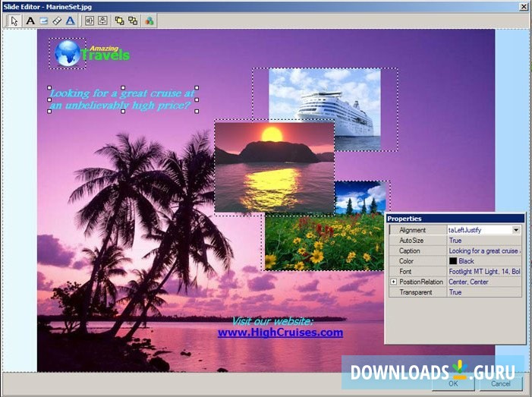Select the Transparent property label
Viewport: 532px width, 397px height.
click(416, 292)
